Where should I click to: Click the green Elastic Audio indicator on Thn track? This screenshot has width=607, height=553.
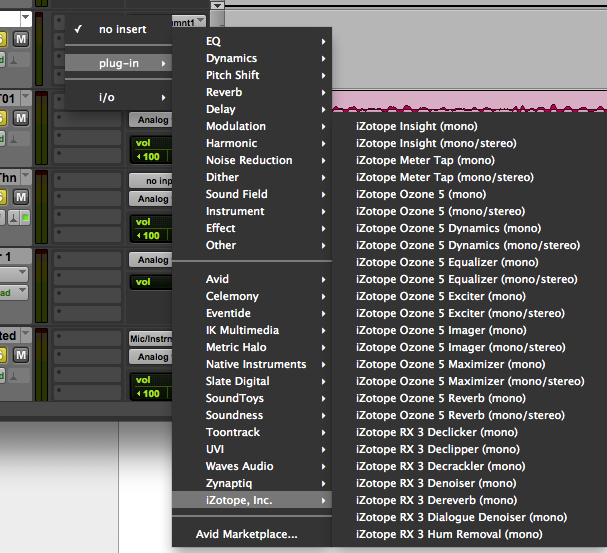click(26, 218)
